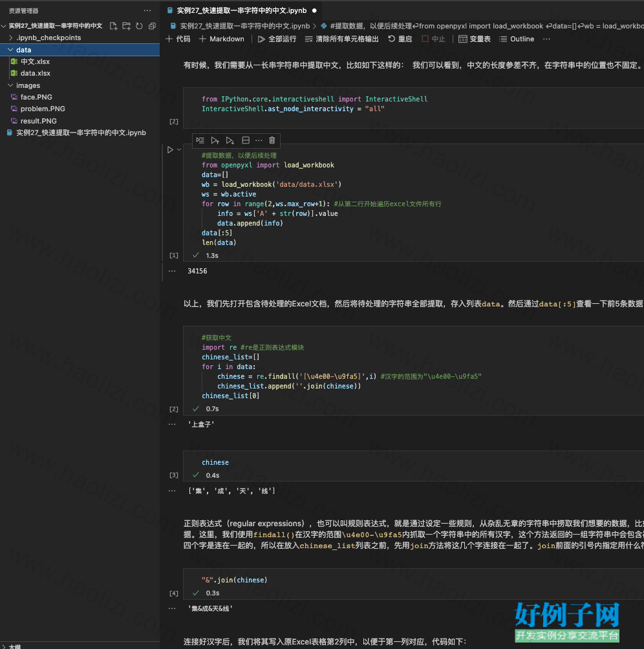Run the openpyxl cell with play button
The height and width of the screenshot is (649, 644).
(170, 150)
